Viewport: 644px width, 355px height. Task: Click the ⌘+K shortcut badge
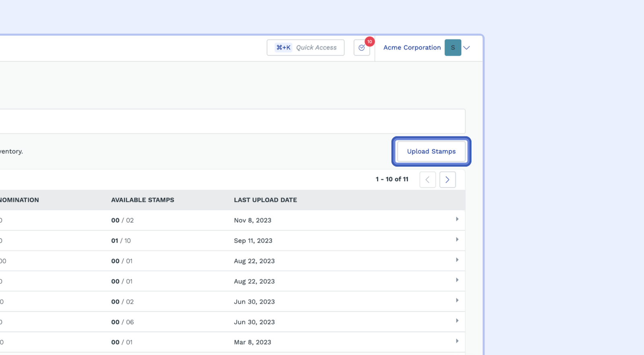(283, 47)
